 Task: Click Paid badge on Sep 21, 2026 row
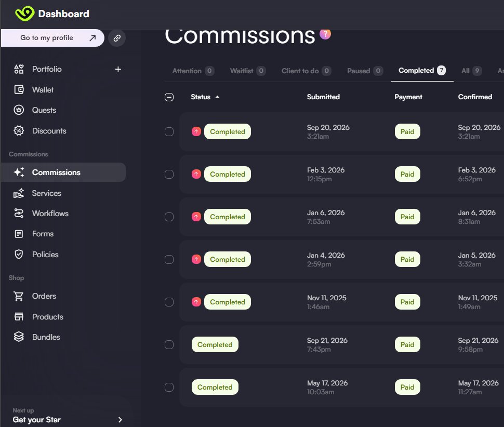point(407,344)
